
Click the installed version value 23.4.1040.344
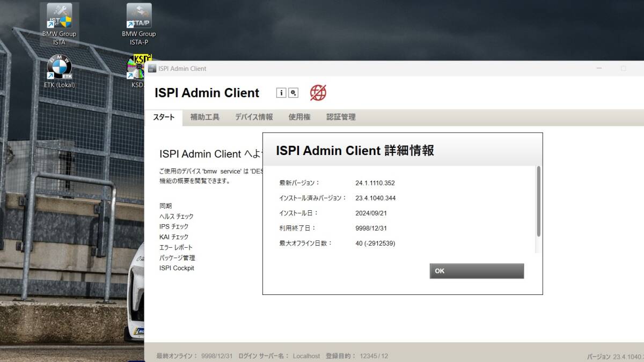(x=376, y=198)
